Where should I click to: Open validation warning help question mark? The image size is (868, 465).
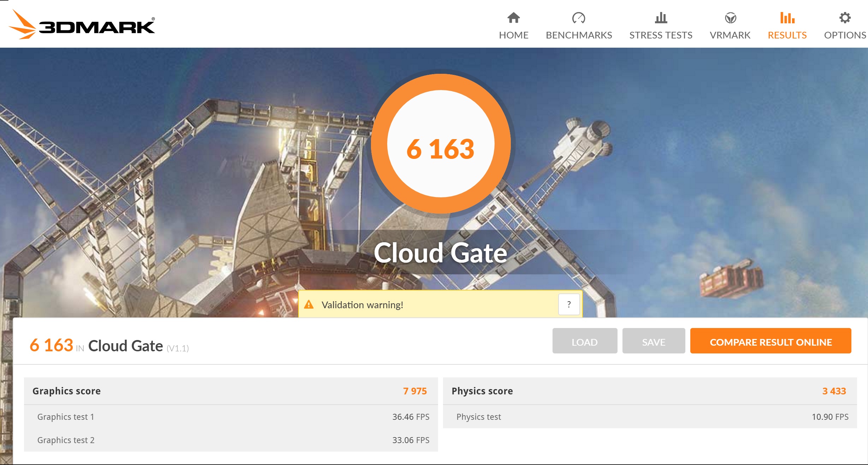pyautogui.click(x=569, y=304)
